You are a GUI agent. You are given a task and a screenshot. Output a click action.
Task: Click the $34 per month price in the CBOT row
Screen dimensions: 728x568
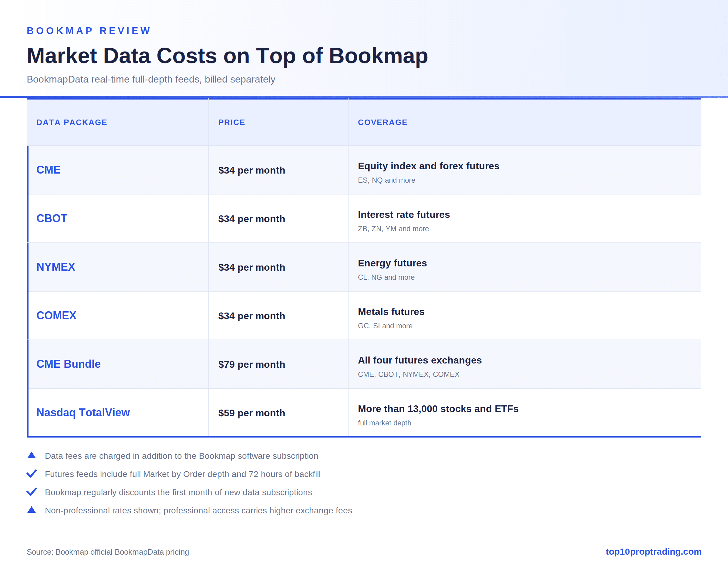[252, 219]
